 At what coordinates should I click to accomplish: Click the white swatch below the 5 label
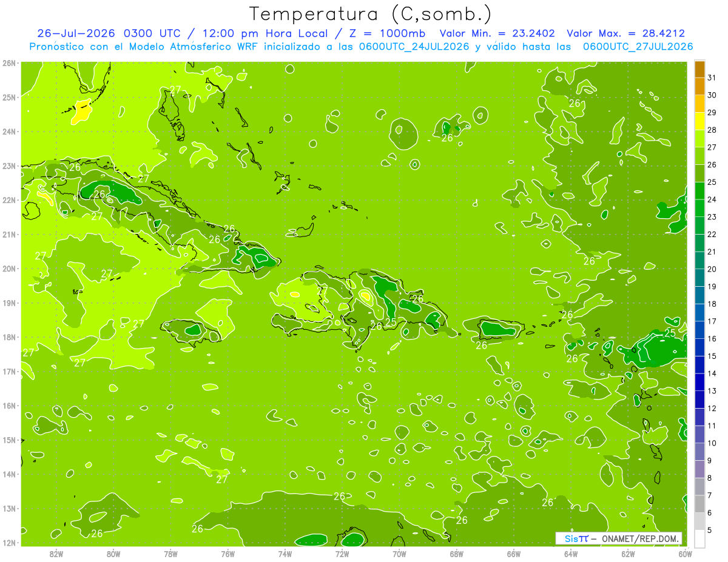pos(699,538)
